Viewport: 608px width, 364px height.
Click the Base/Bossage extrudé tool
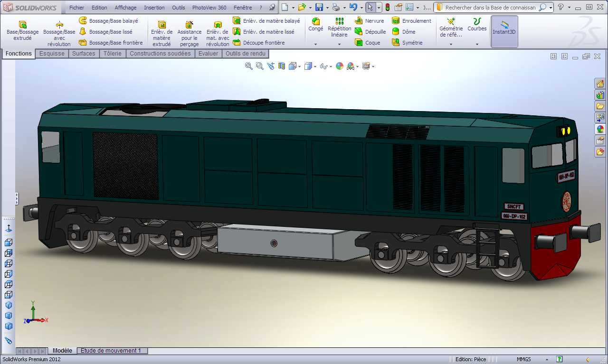(x=22, y=31)
